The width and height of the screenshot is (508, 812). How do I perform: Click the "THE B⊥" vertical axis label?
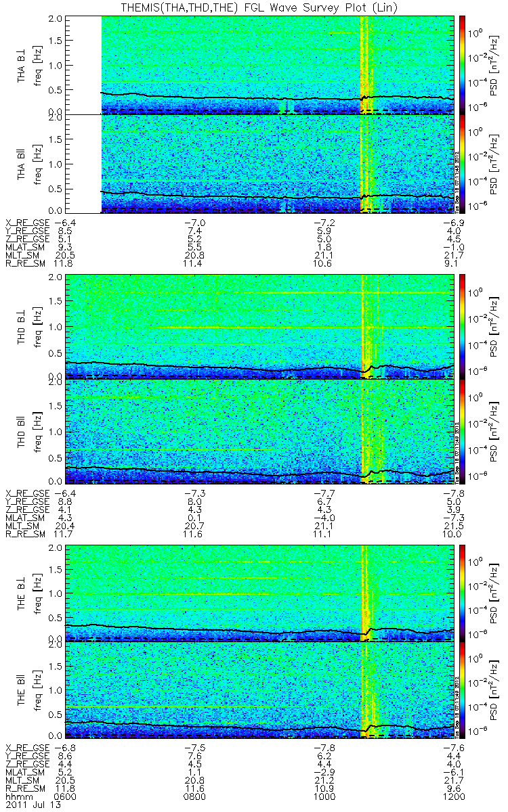click(x=23, y=592)
